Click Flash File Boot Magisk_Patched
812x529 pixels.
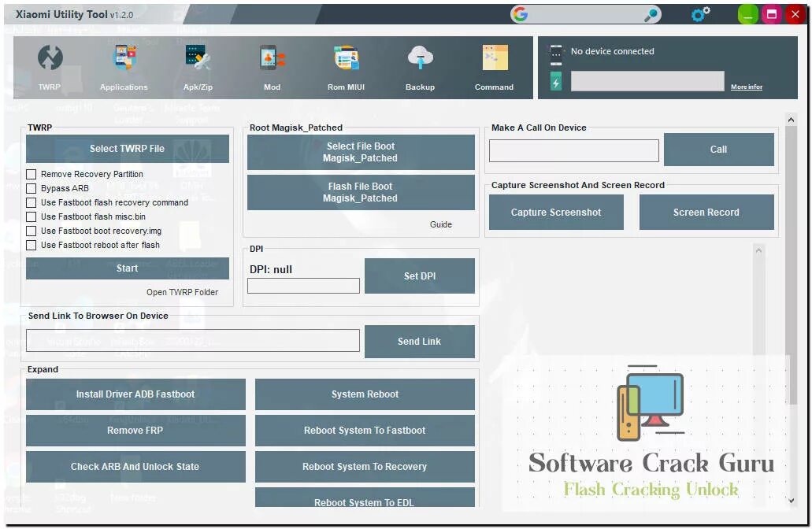361,193
